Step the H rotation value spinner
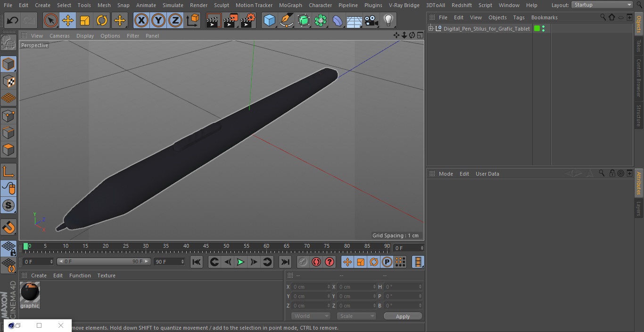 [x=421, y=287]
